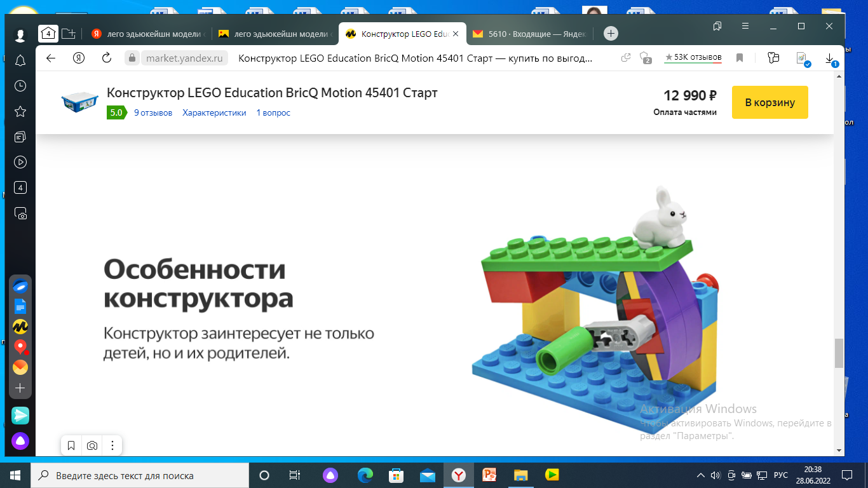Add product with 'В корзину' button
The image size is (868, 488).
770,102
